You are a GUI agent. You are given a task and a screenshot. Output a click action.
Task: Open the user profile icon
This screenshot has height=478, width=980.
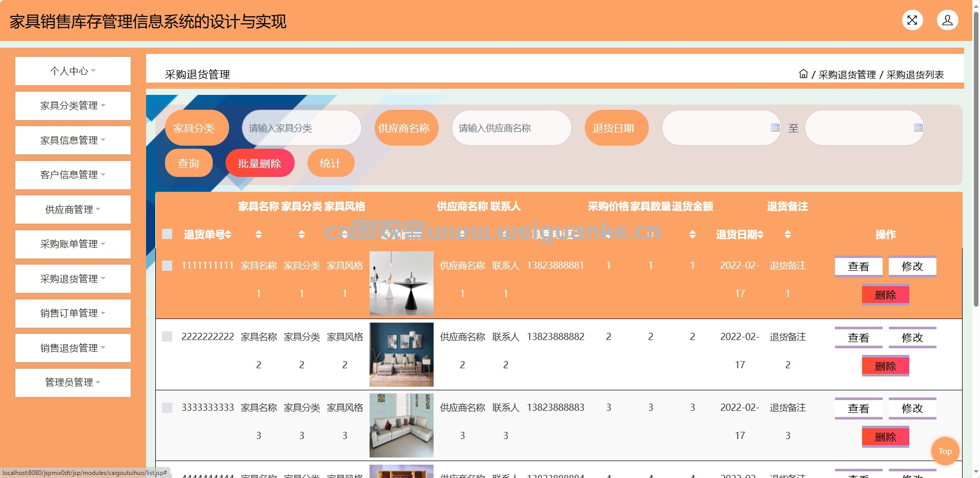click(947, 21)
